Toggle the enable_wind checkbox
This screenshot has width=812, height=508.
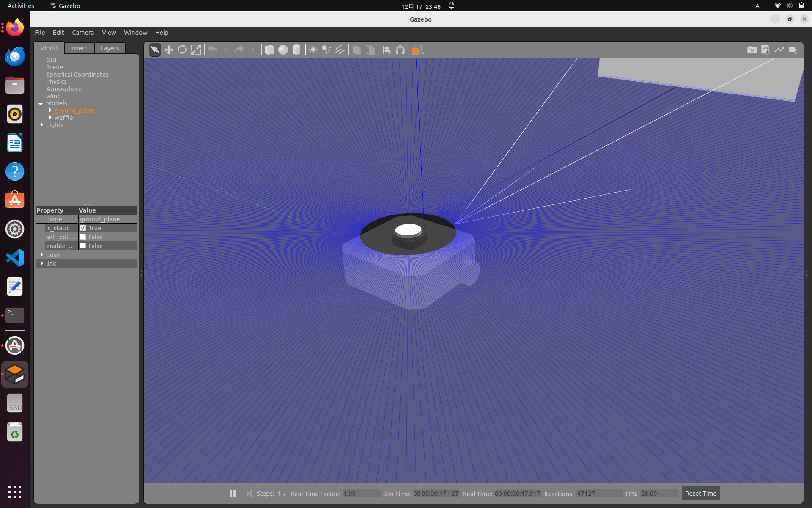click(x=83, y=246)
